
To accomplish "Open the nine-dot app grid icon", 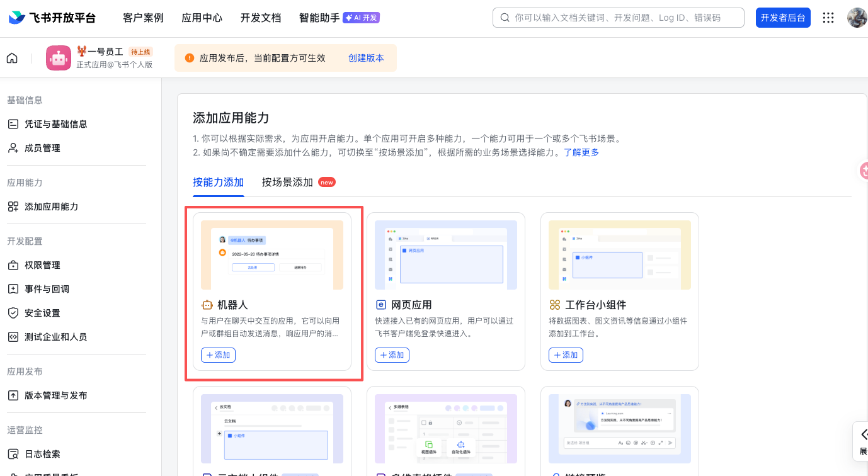I will pyautogui.click(x=828, y=18).
